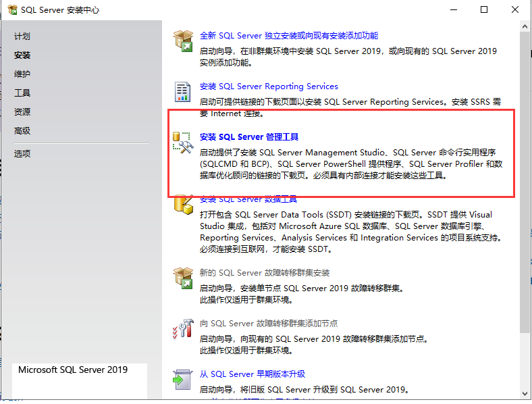Image resolution: width=532 pixels, height=404 pixels.
Task: Open the 资源 sidebar page
Action: pyautogui.click(x=22, y=111)
